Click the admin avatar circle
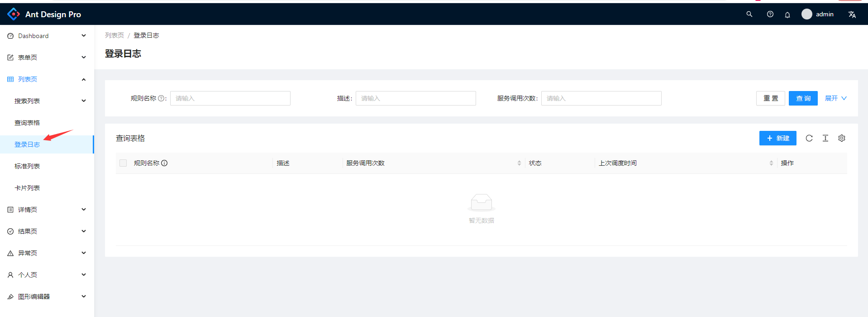 pos(807,14)
